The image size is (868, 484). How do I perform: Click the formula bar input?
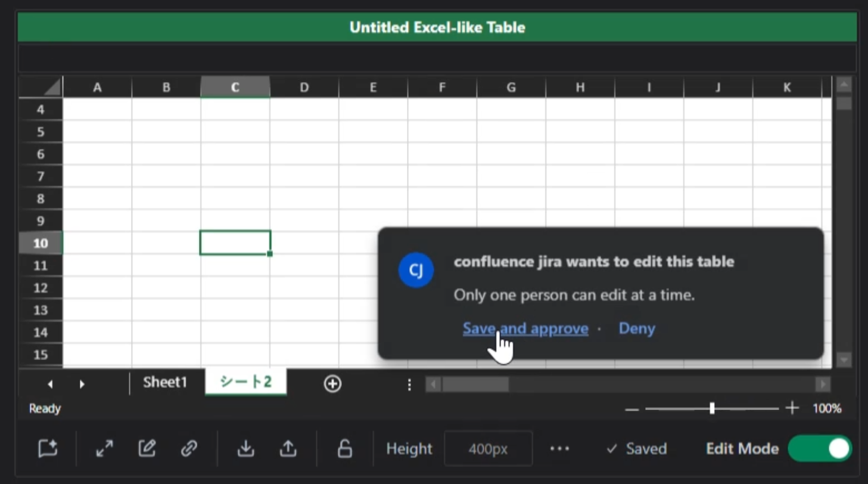[437, 58]
